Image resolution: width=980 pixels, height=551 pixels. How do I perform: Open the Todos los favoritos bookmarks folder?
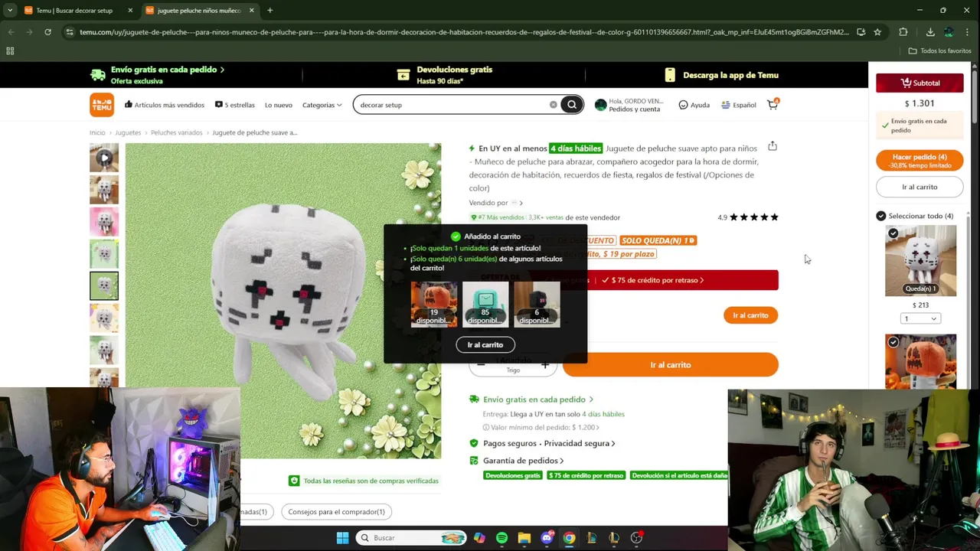pyautogui.click(x=940, y=51)
